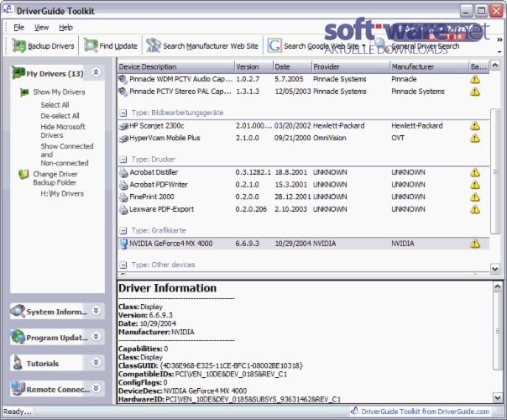Click Select All in sidebar
Viewport: 507px width, 420px height.
pos(55,105)
